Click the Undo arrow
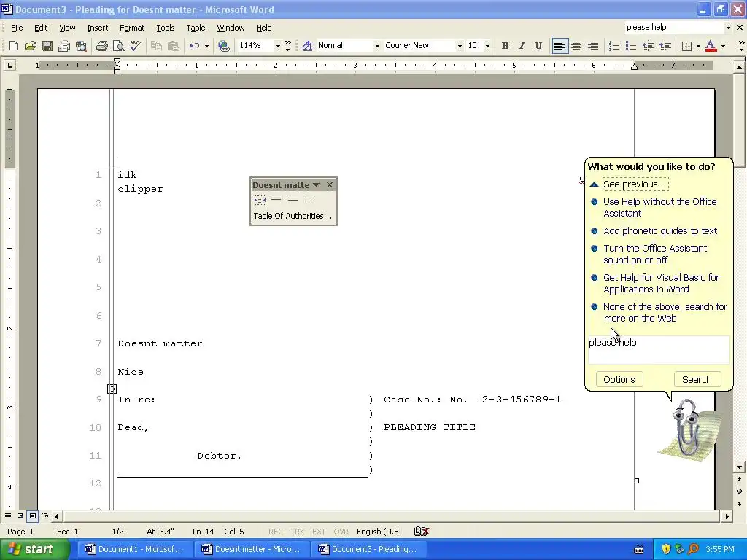Viewport: 747px width, 560px height. pyautogui.click(x=194, y=46)
